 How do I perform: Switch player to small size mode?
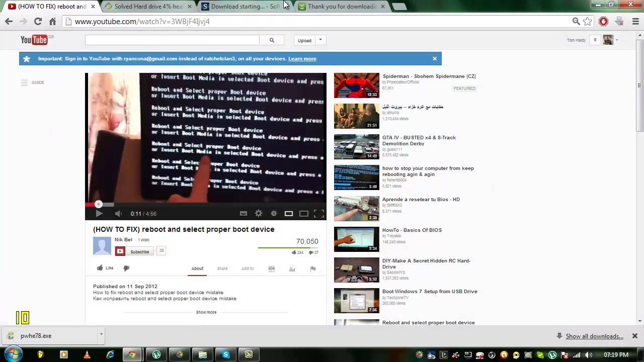[x=289, y=214]
